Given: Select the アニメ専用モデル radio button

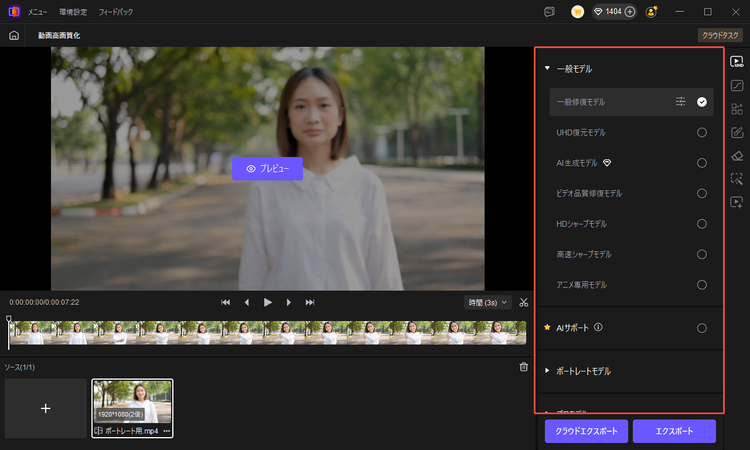Looking at the screenshot, I should (702, 285).
